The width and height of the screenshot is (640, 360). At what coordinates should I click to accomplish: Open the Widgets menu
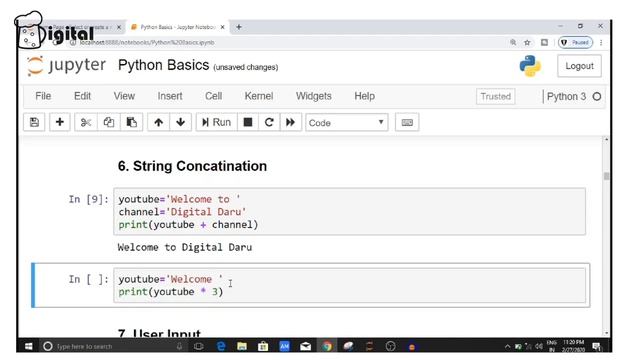[x=313, y=96]
